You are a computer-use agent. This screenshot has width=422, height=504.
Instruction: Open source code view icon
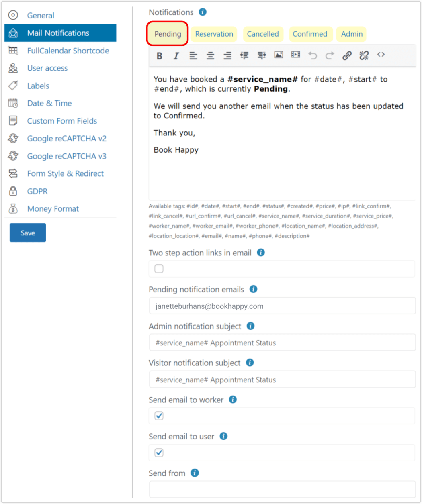[381, 55]
